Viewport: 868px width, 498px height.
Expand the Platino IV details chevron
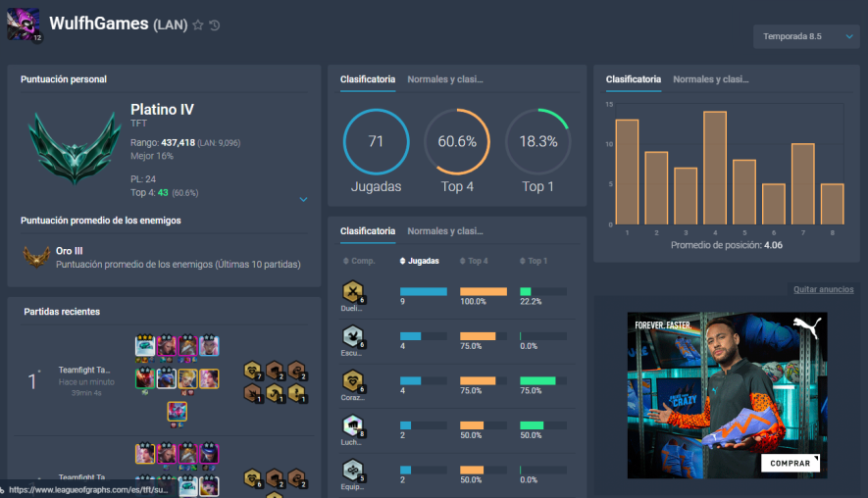pyautogui.click(x=303, y=199)
